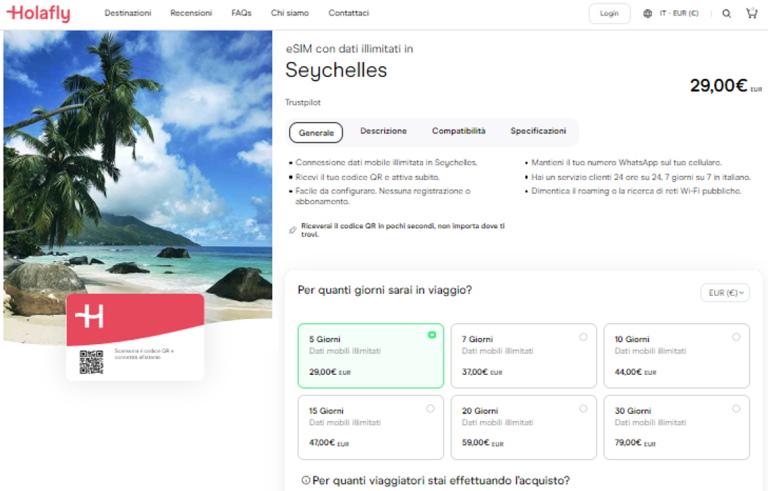Click the 79,00€ EUR price text
The height and width of the screenshot is (491, 768).
click(635, 443)
